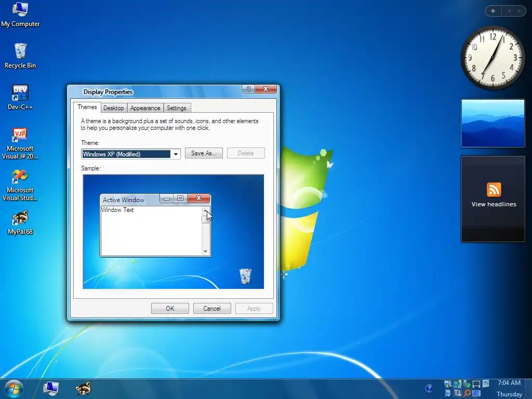Switch to the Themes tab
532x399 pixels.
[87, 107]
